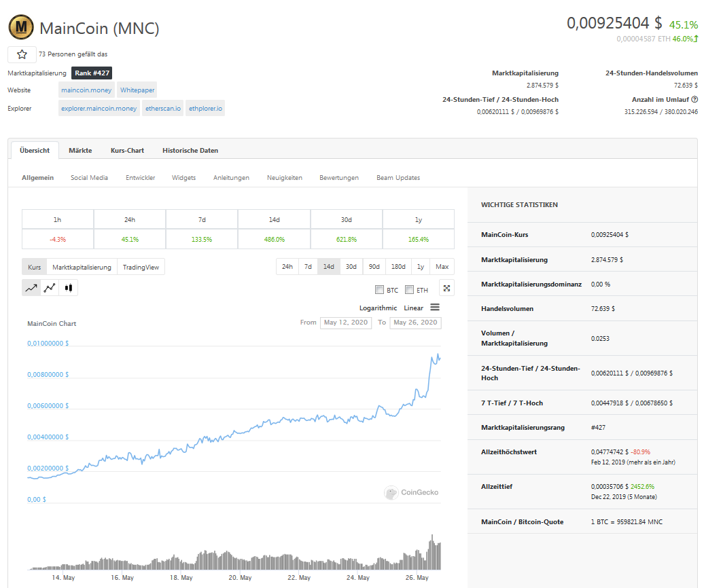Open the Social Media sub-tab

click(x=89, y=178)
